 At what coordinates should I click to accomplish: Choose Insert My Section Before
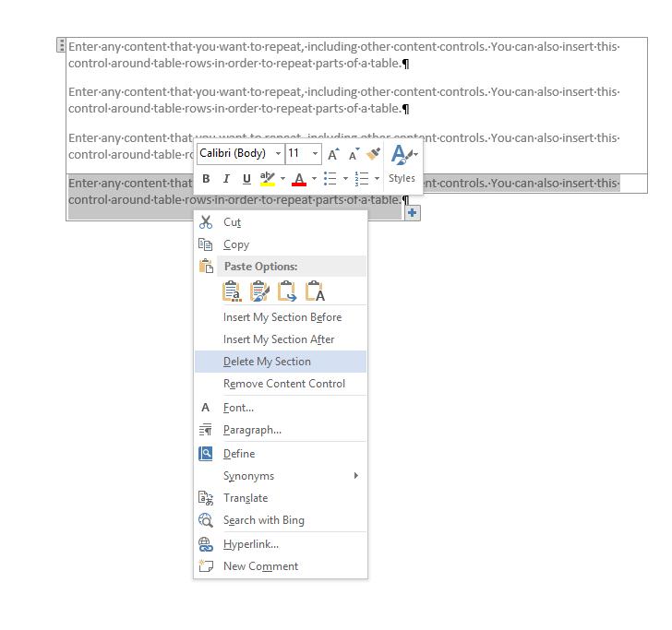tap(281, 317)
